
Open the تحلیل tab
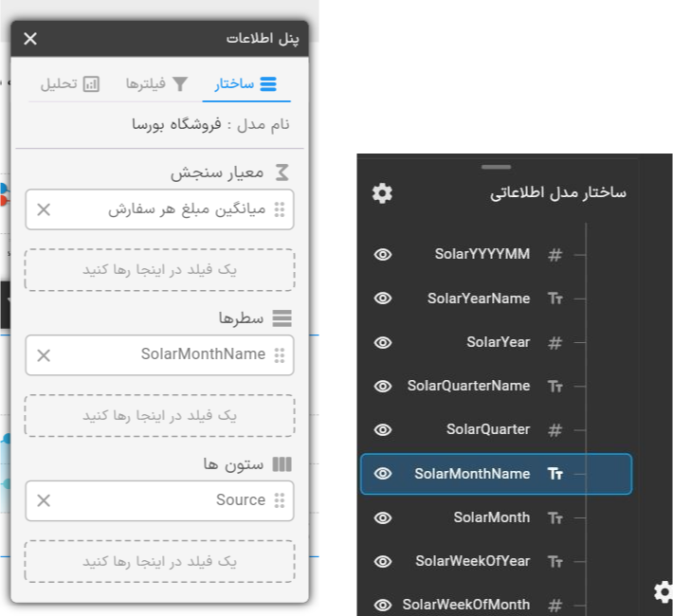click(70, 83)
